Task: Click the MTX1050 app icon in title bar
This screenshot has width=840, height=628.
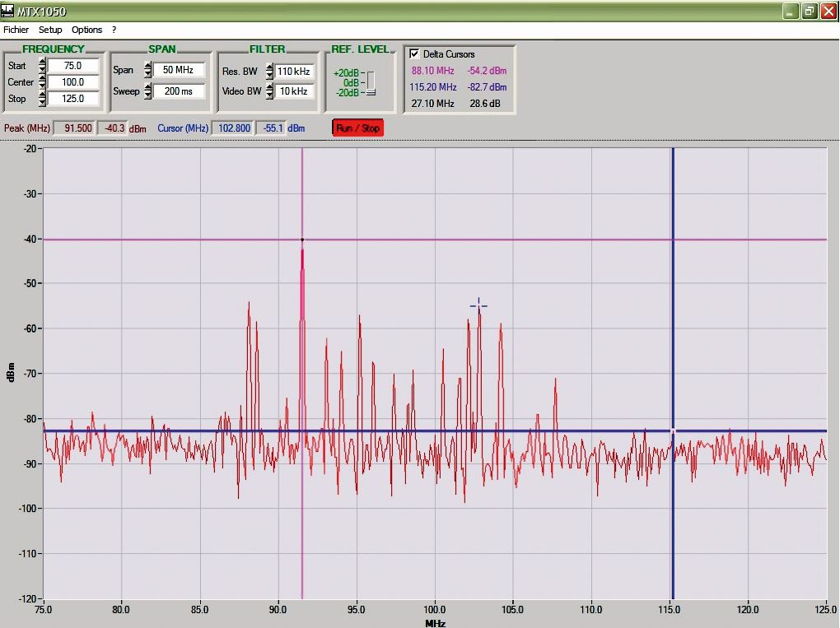Action: click(x=8, y=11)
